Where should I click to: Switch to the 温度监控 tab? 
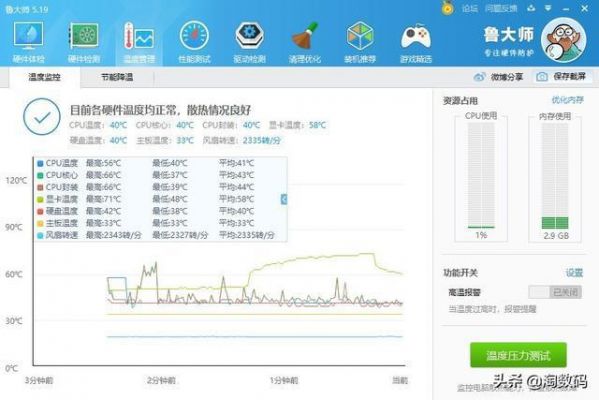[x=45, y=78]
